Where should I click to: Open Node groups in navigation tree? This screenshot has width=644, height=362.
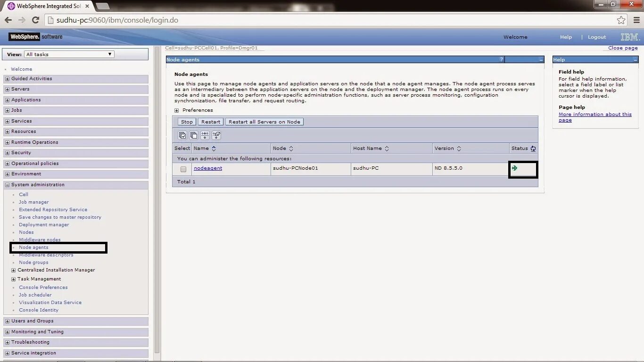point(33,263)
